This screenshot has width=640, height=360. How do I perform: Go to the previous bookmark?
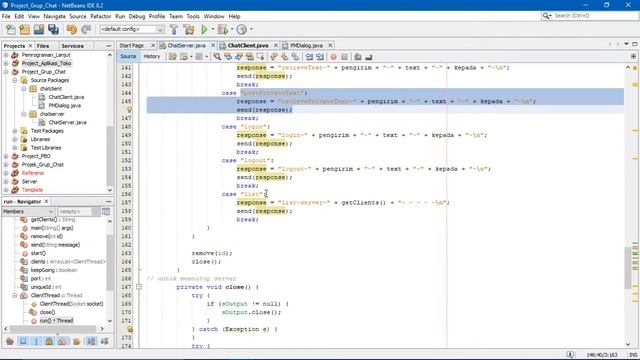(x=274, y=57)
